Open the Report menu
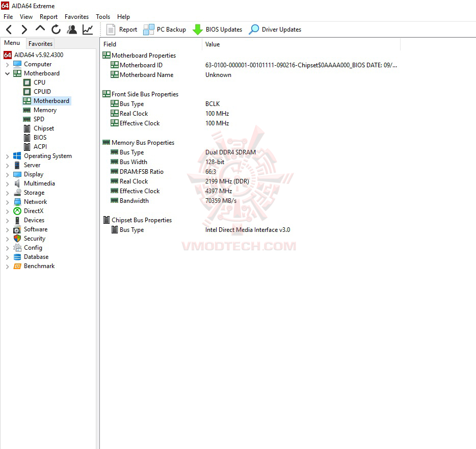The width and height of the screenshot is (476, 449). pos(48,17)
